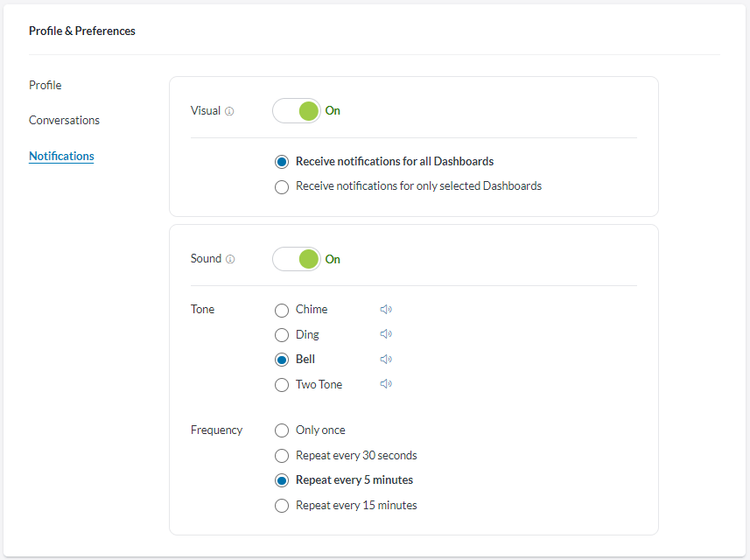
Task: Select receive notifications for all Dashboards
Action: [x=282, y=162]
